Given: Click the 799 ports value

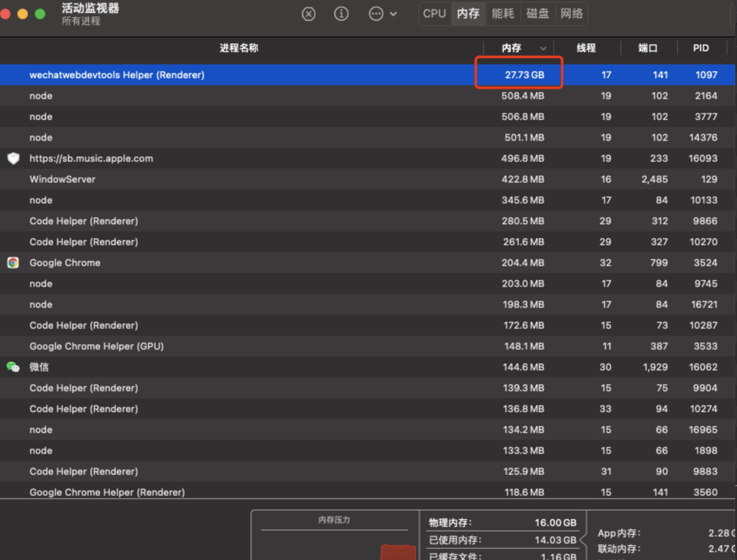Looking at the screenshot, I should click(x=659, y=263).
